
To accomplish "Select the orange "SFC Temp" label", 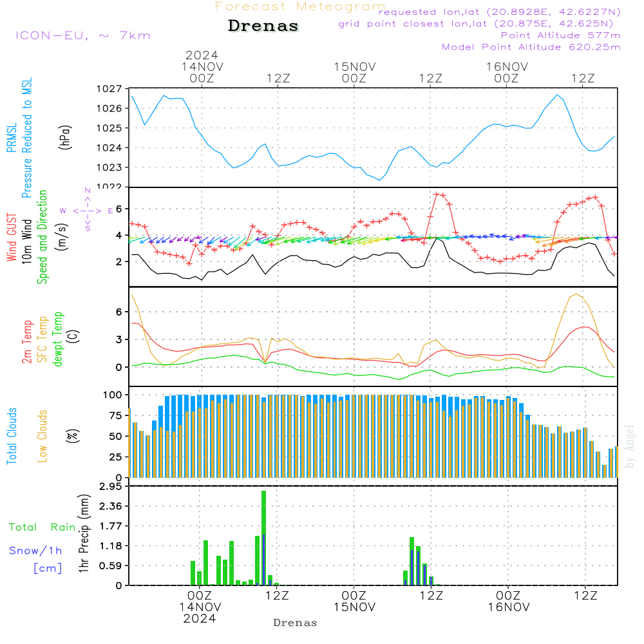I will pos(42,339).
